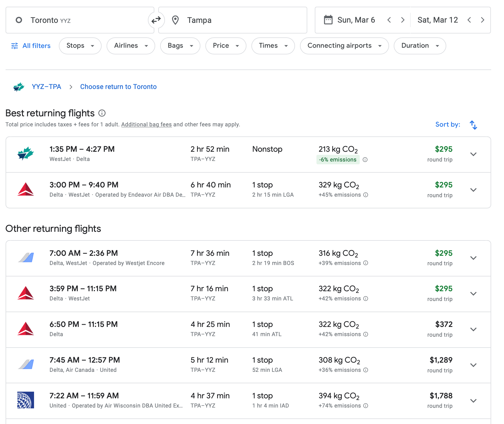
Task: Click info icon next to +74% emissions
Action: click(x=366, y=406)
